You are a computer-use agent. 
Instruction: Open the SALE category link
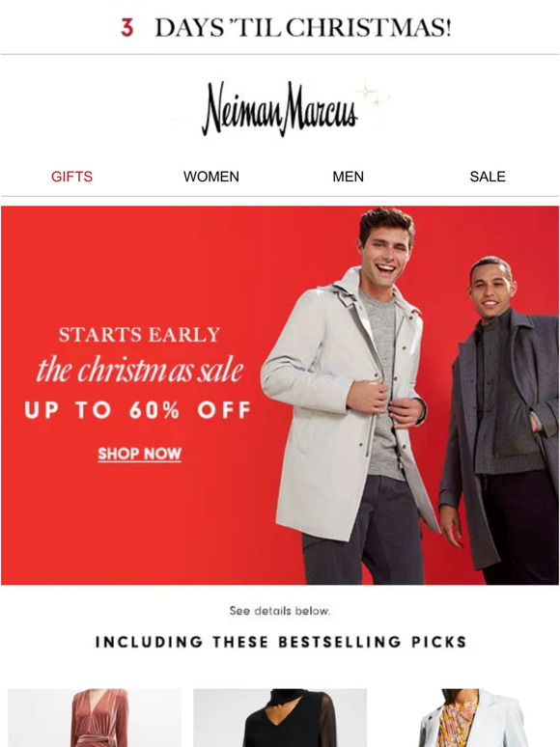pos(488,177)
